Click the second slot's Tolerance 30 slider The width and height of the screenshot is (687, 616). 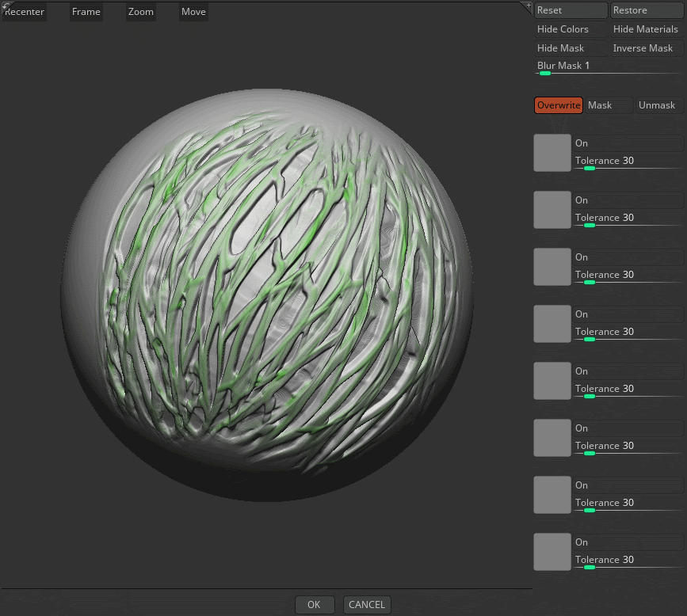pos(628,220)
